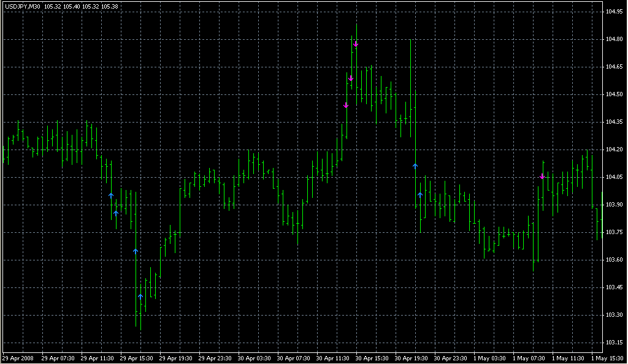
Task: Click the 29 Apr 19:30 time label
Action: 175,358
